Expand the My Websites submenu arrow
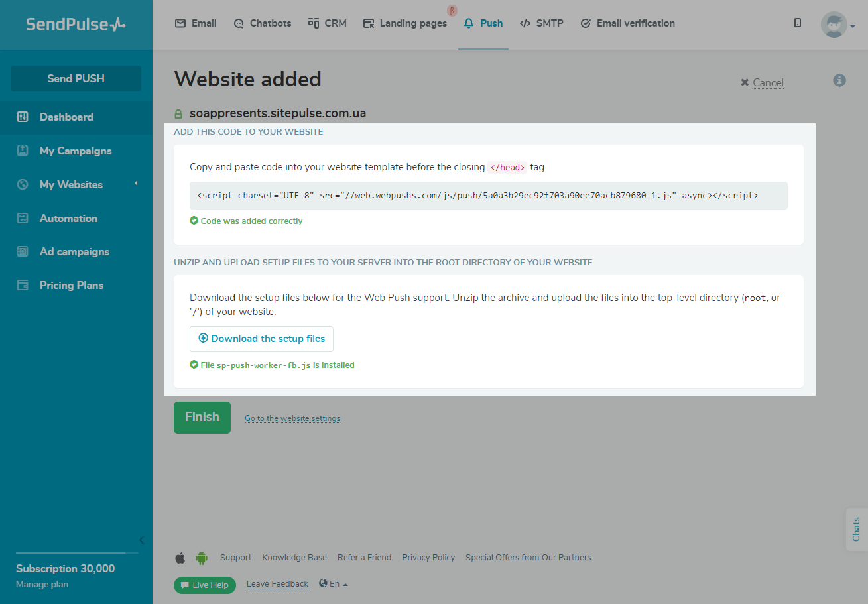The height and width of the screenshot is (604, 868). pyautogui.click(x=136, y=183)
